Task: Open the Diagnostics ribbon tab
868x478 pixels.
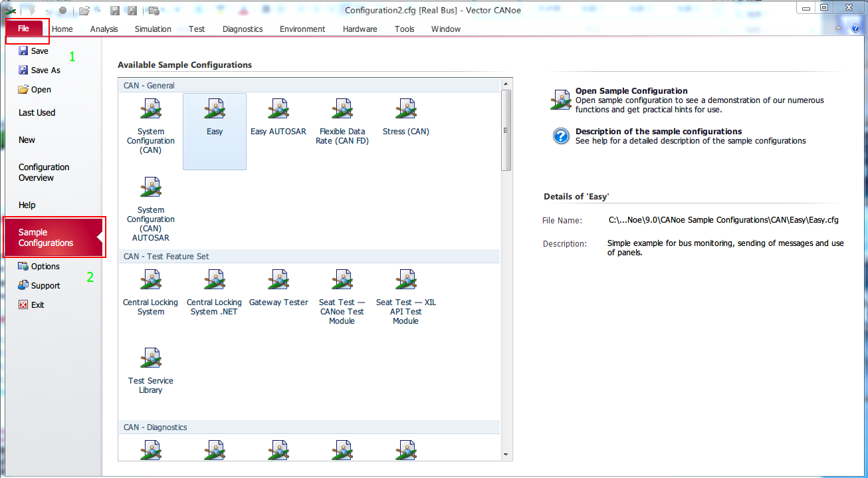Action: (243, 29)
